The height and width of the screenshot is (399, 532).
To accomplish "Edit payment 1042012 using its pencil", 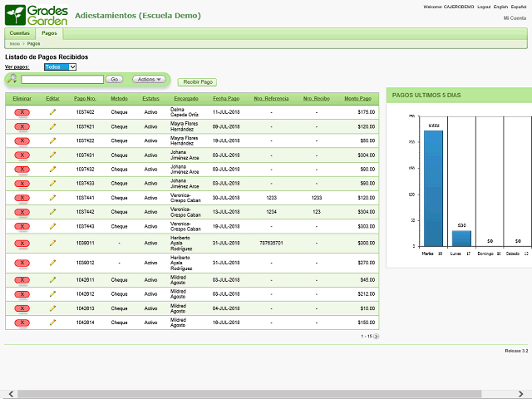I will pos(52,293).
